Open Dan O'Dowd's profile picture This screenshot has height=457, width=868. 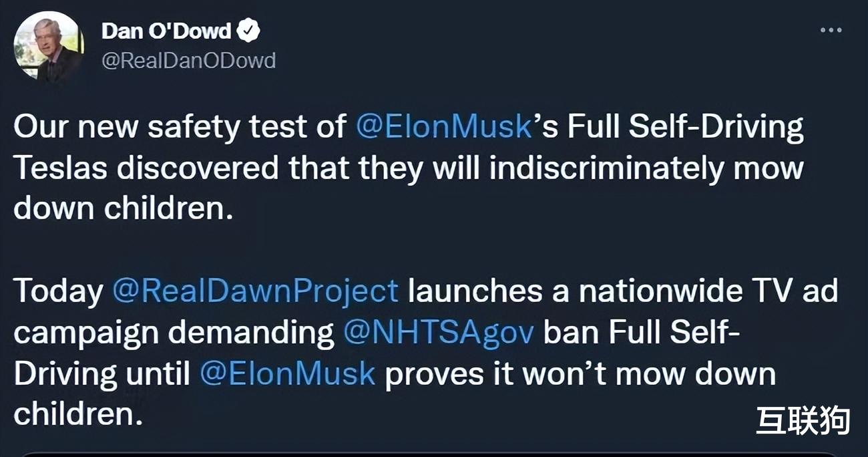(48, 46)
